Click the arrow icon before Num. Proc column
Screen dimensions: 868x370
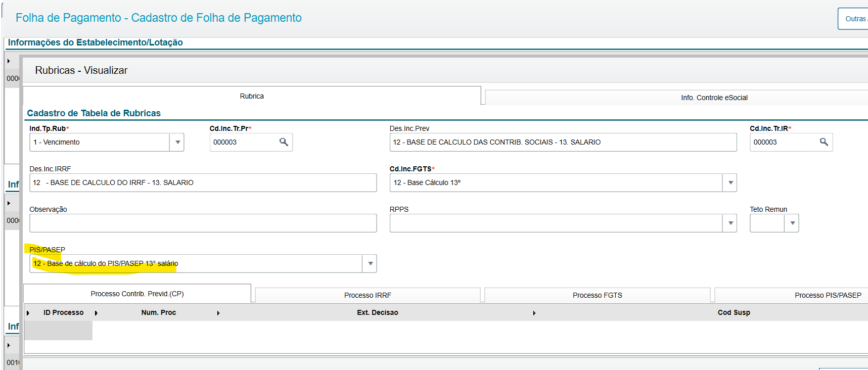tap(96, 313)
